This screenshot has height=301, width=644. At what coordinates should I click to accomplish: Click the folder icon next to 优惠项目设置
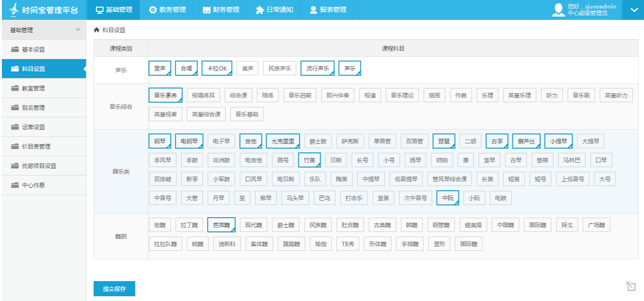point(15,166)
